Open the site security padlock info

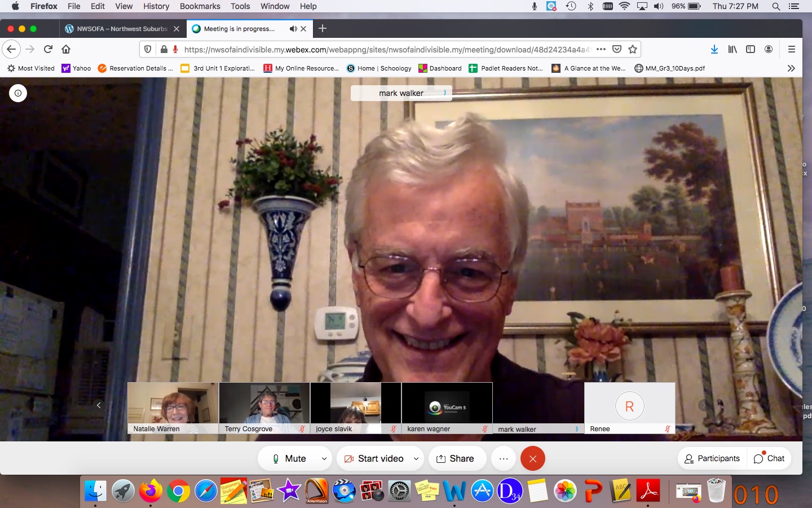pyautogui.click(x=164, y=50)
